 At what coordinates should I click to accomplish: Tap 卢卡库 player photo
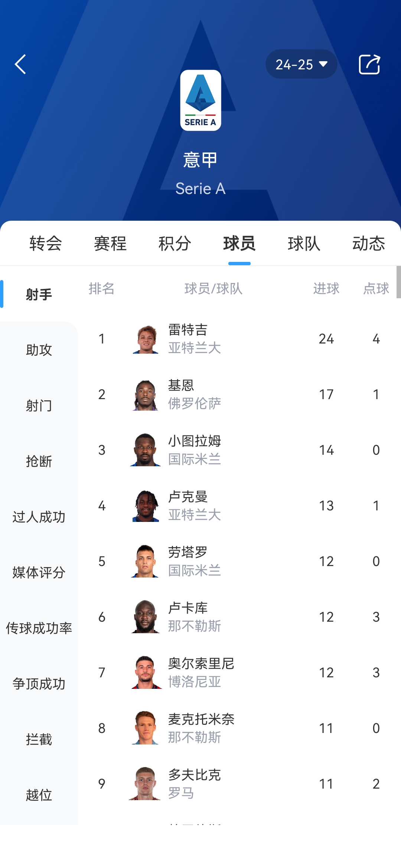coord(146,617)
